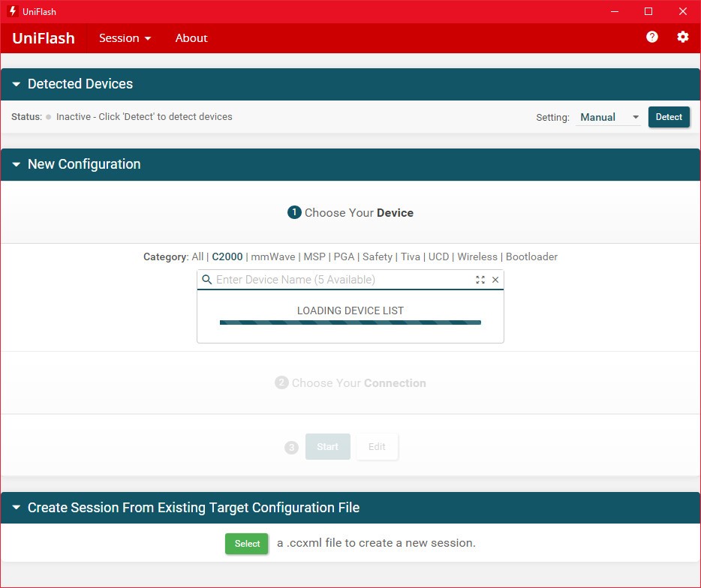Clear the device search with the X icon
The width and height of the screenshot is (701, 588).
(495, 280)
